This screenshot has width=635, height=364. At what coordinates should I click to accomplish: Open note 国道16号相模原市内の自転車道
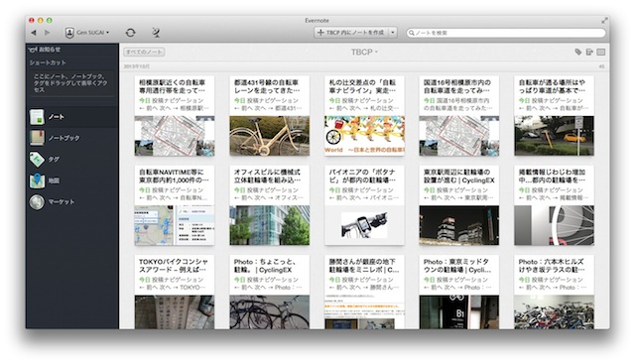click(459, 116)
